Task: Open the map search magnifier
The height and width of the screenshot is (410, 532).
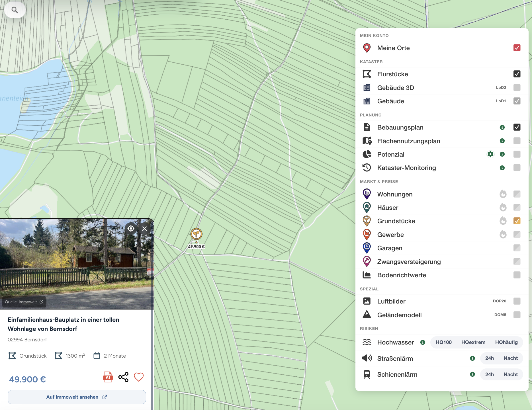Action: click(x=15, y=10)
